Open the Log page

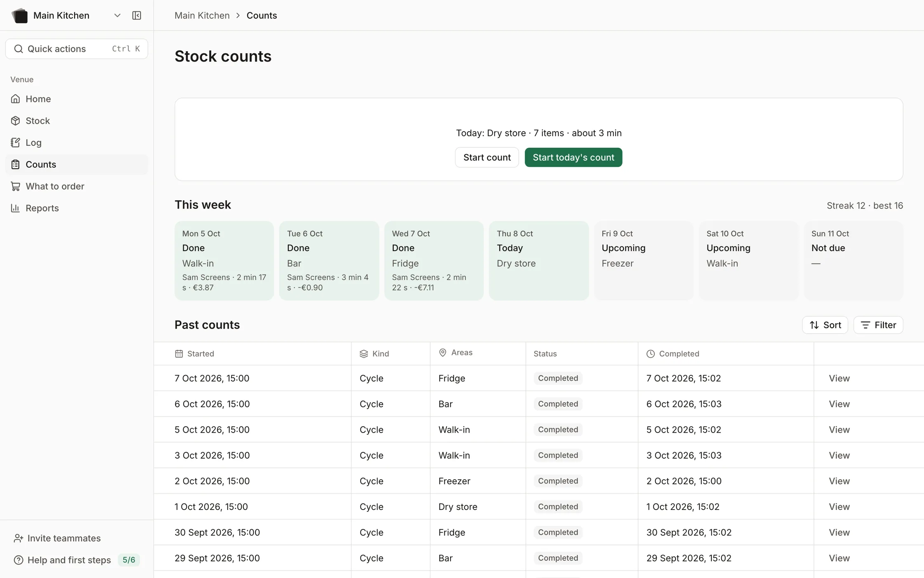(77, 142)
